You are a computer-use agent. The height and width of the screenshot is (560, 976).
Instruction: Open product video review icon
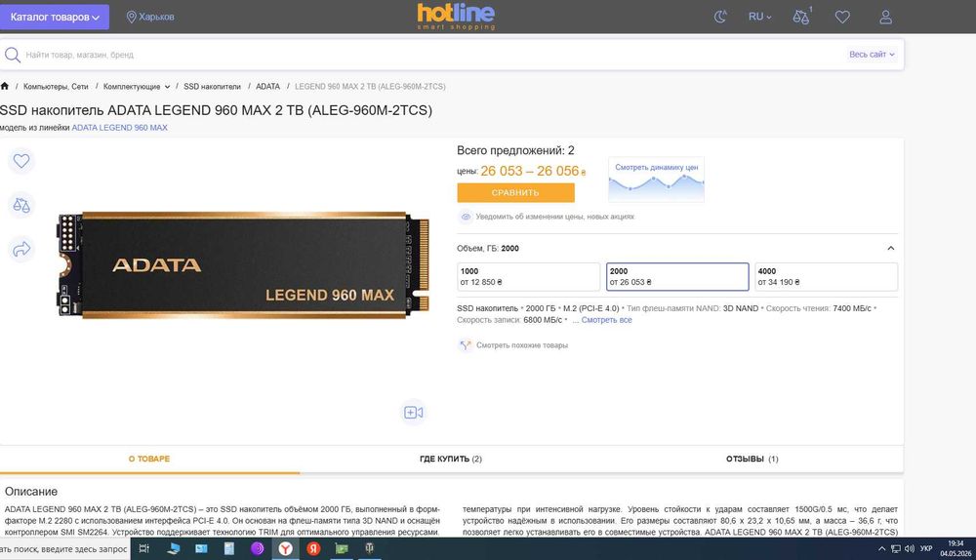click(413, 412)
